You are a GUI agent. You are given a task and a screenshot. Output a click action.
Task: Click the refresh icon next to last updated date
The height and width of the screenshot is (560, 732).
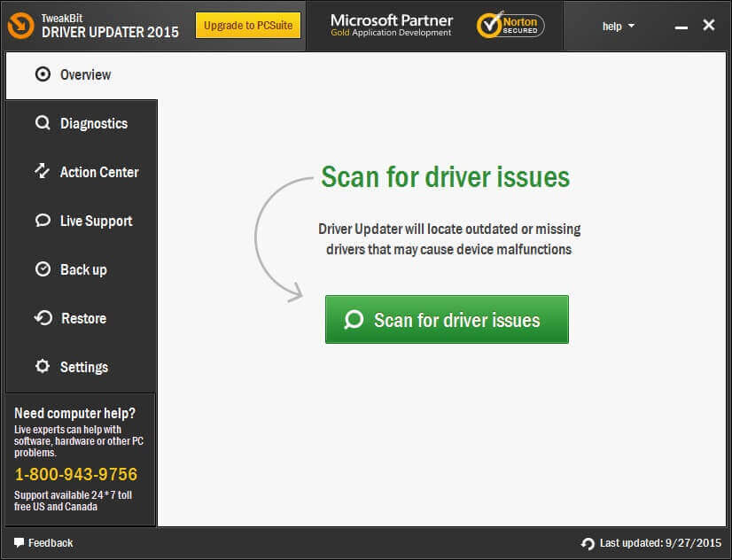[x=587, y=543]
